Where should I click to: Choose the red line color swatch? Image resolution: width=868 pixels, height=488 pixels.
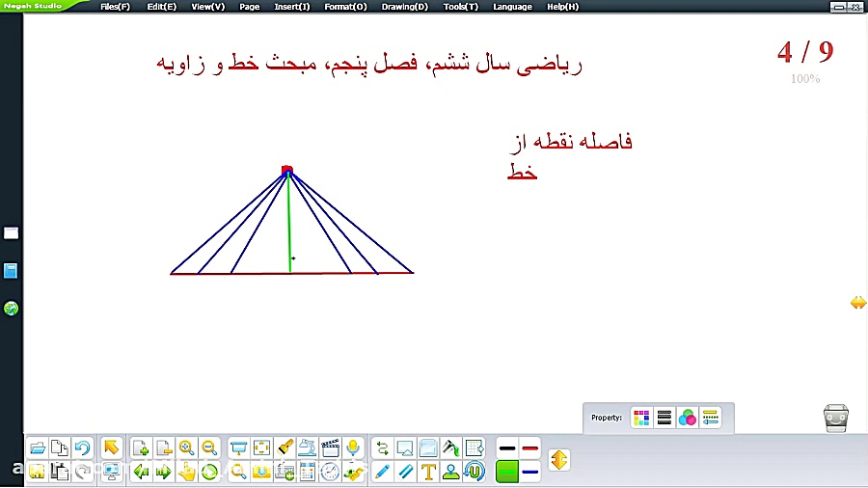tap(530, 448)
